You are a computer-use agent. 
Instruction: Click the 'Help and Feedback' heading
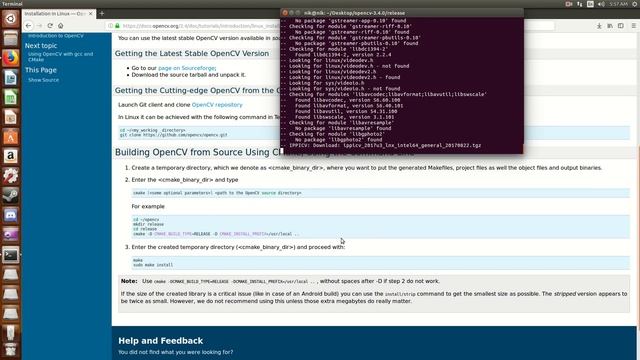point(160,341)
